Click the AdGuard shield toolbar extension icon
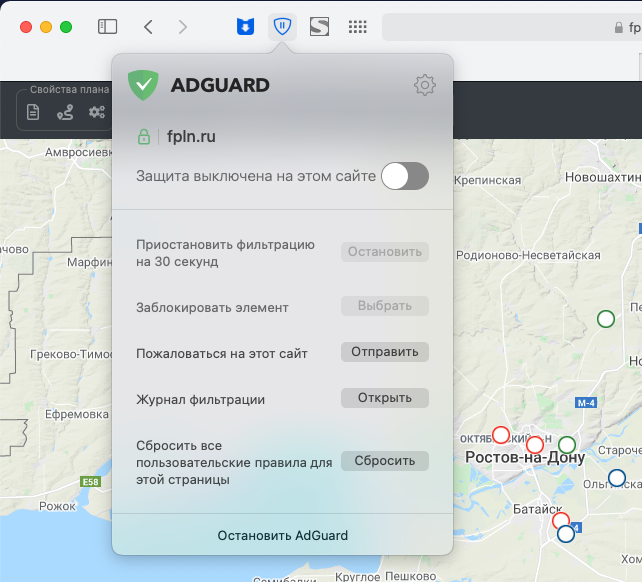Viewport: 642px width, 582px height. coord(282,27)
